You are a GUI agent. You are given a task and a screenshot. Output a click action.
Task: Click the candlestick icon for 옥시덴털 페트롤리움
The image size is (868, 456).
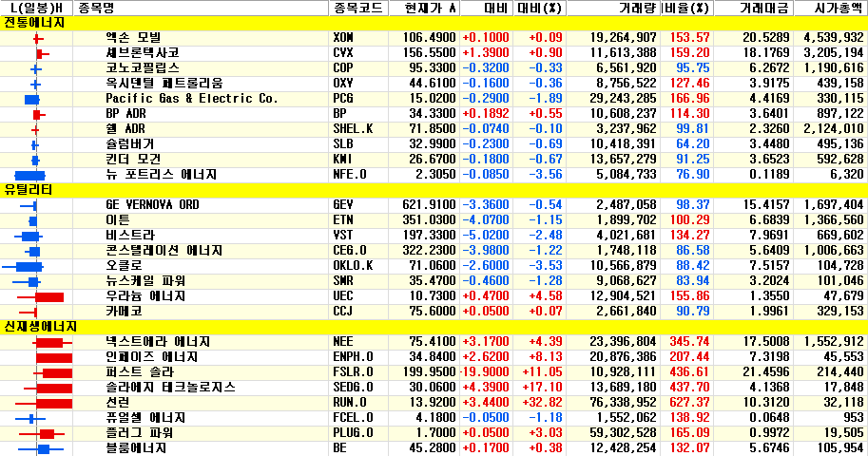(x=35, y=85)
